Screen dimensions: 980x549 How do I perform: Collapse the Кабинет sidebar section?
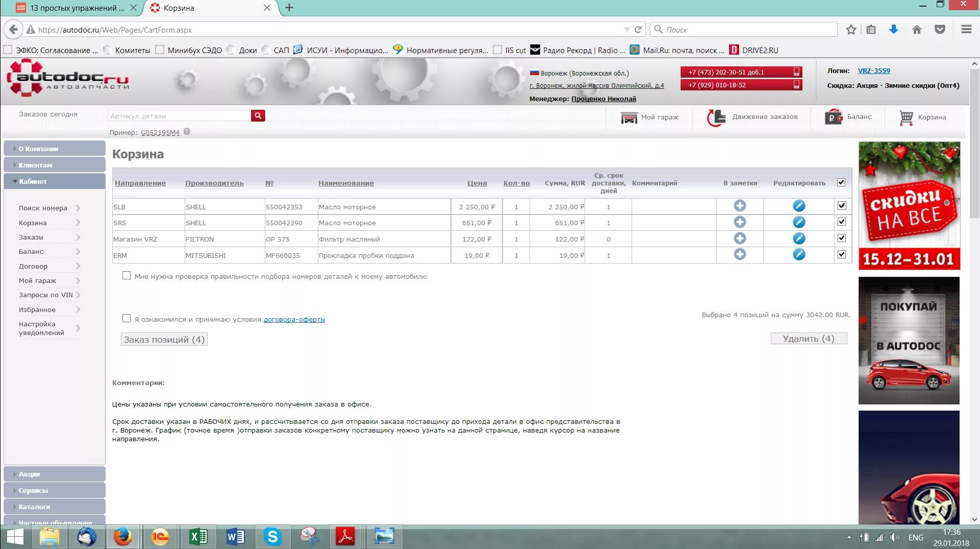(x=55, y=181)
